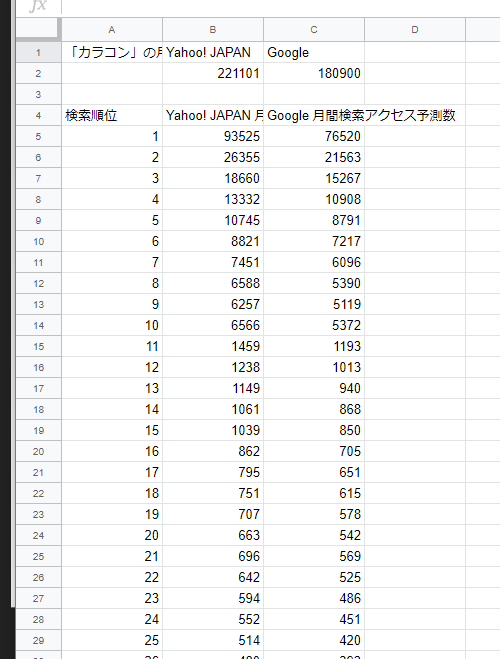Select cell with value 5119
Screen dimensions: 500x659
[x=314, y=305]
